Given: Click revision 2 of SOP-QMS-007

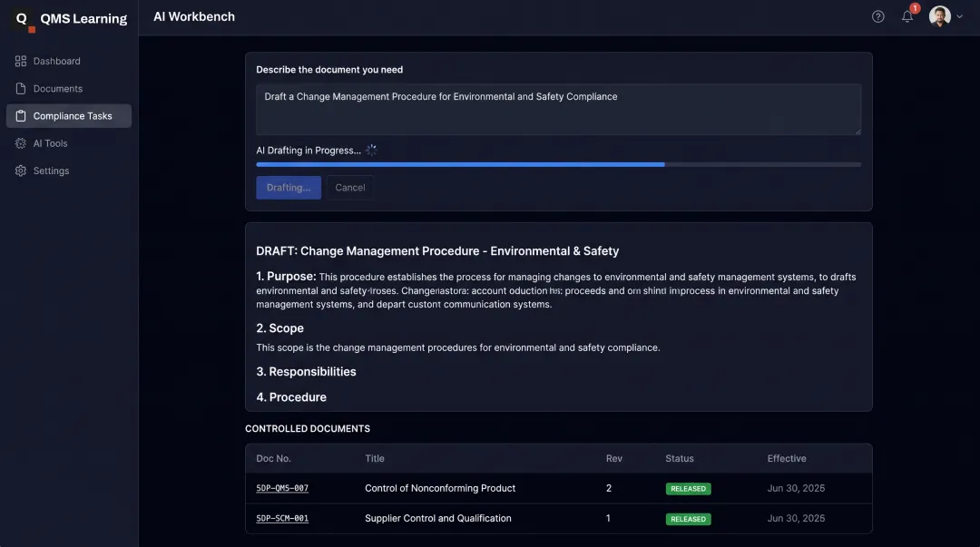Looking at the screenshot, I should [x=609, y=488].
